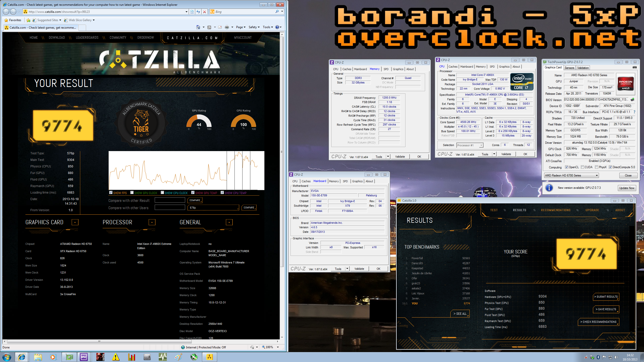Open GPU-Z graphics card taskbar icon
The height and width of the screenshot is (362, 644).
click(x=69, y=357)
